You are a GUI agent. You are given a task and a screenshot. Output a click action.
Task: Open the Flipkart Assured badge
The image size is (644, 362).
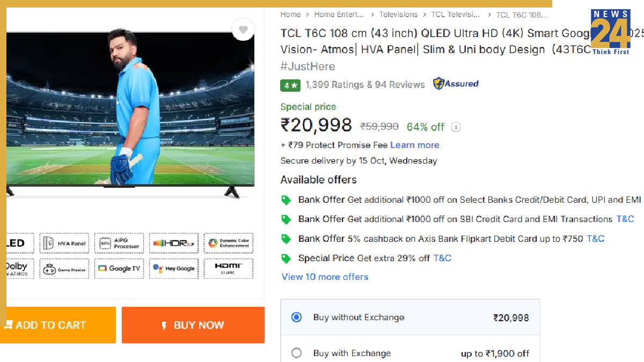(456, 84)
